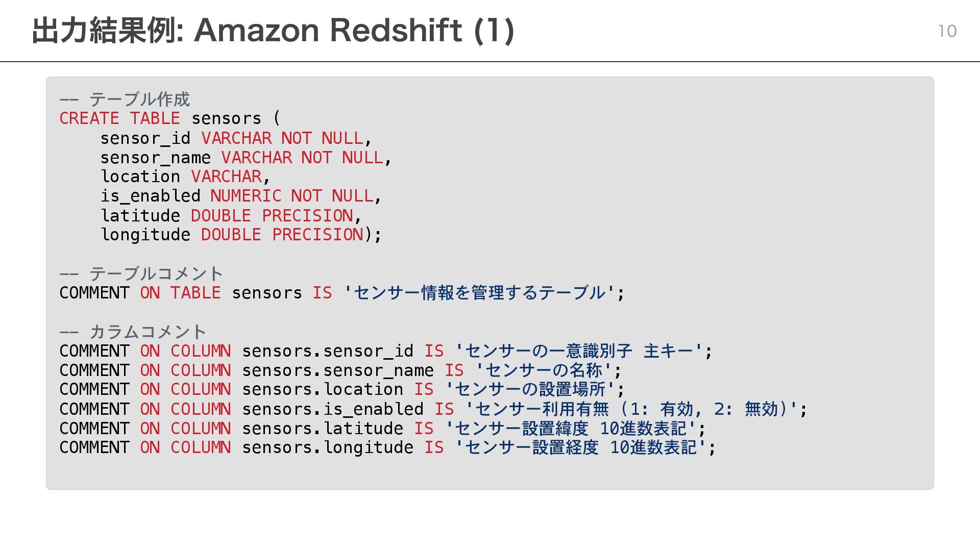Click the CREATE TABLE keyword
This screenshot has width=980, height=551.
click(119, 118)
